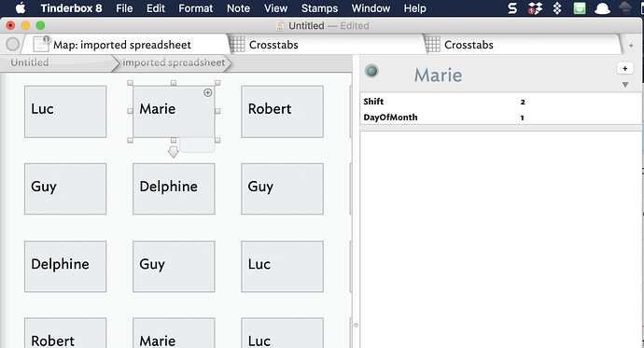Screen dimensions: 644x348
Task: Click the document proxy icon in title bar
Action: [x=280, y=26]
